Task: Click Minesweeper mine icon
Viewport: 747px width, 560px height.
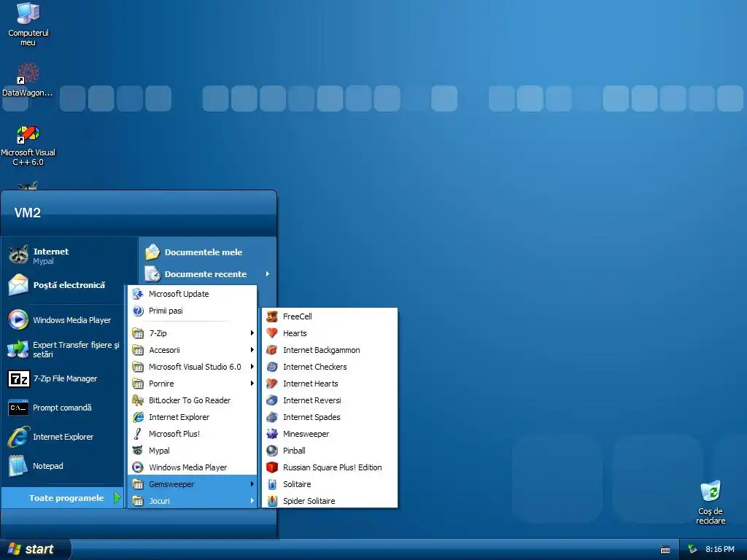Action: [x=272, y=434]
